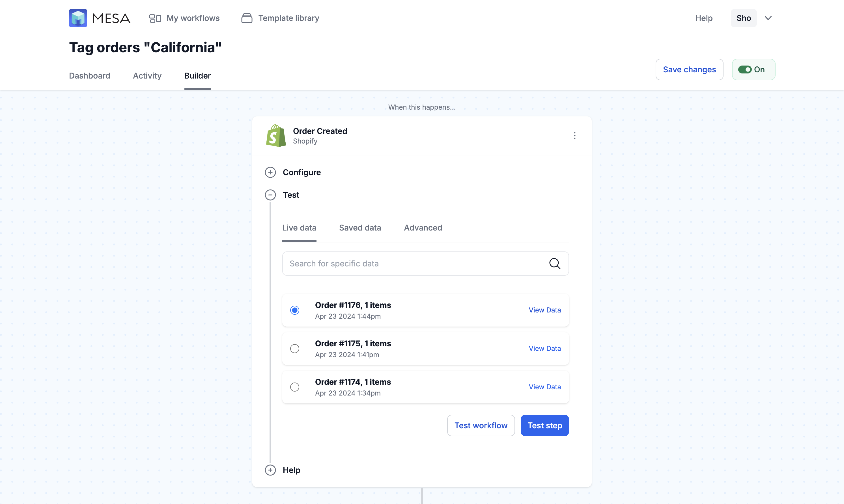Viewport: 844px width, 504px height.
Task: Toggle the workflow On switch
Action: [x=745, y=69]
